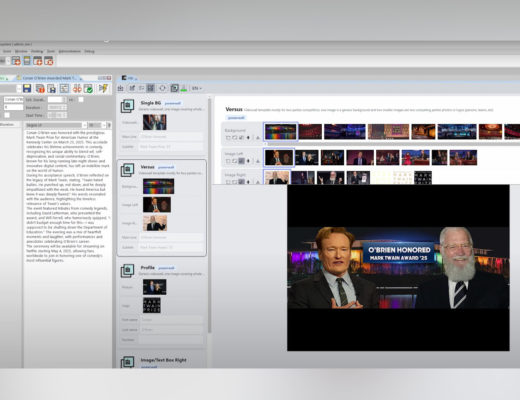The image size is (520, 400).
Task: Click the Subtitle field in Versus card
Action: point(171,247)
